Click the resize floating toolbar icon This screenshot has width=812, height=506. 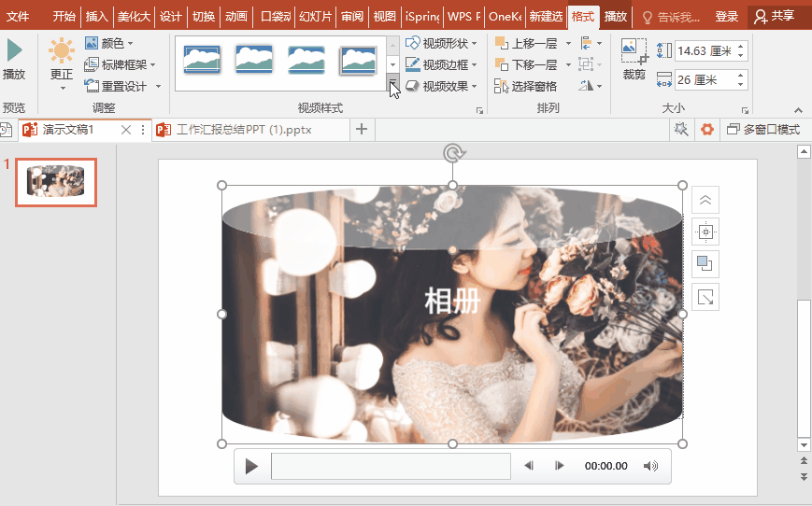(x=705, y=297)
